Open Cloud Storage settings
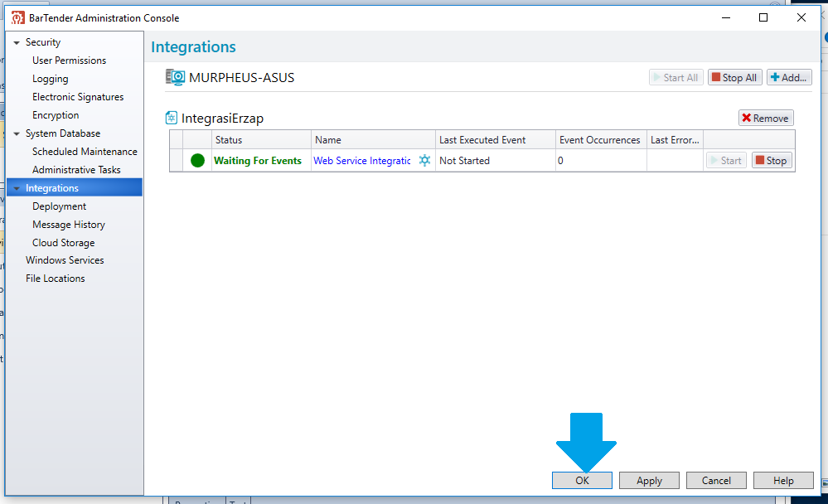Image resolution: width=828 pixels, height=504 pixels. pyautogui.click(x=63, y=243)
